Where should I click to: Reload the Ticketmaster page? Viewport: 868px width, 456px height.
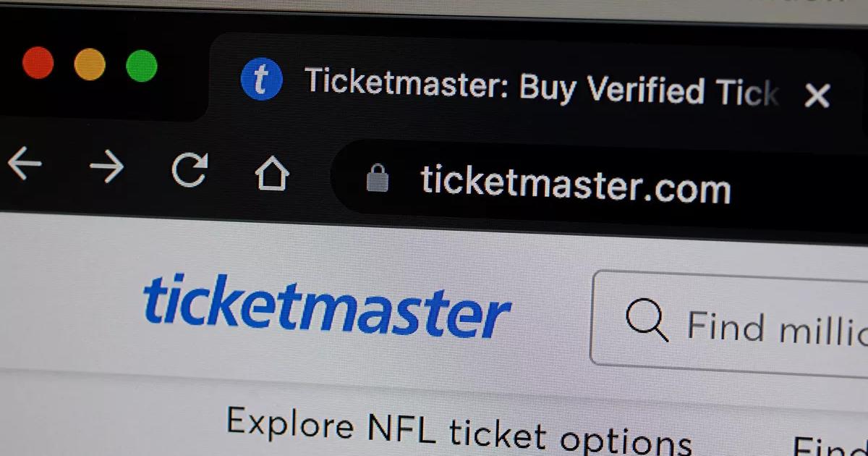190,171
